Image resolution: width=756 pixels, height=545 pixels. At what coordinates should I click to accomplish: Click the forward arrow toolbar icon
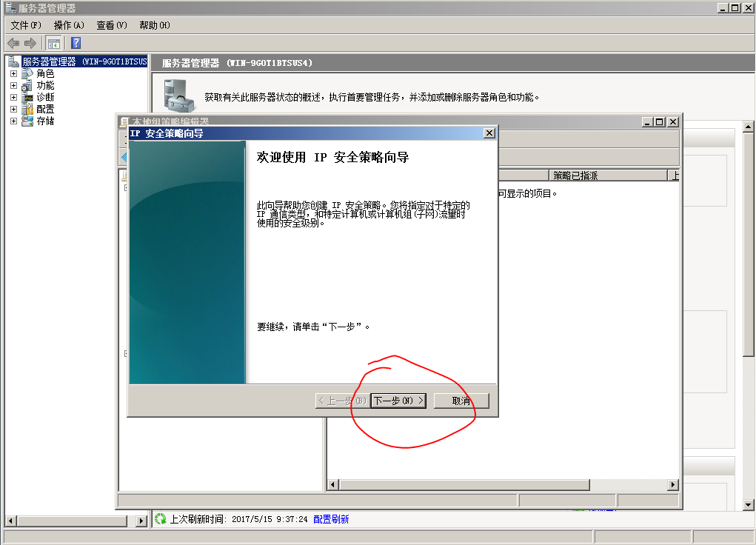[30, 43]
